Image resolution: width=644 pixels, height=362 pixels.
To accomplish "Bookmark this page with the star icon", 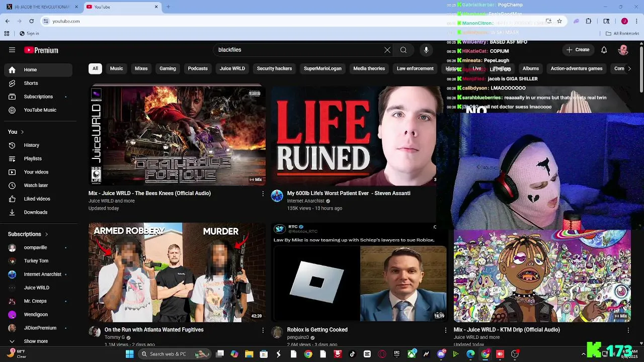I will coord(559,21).
